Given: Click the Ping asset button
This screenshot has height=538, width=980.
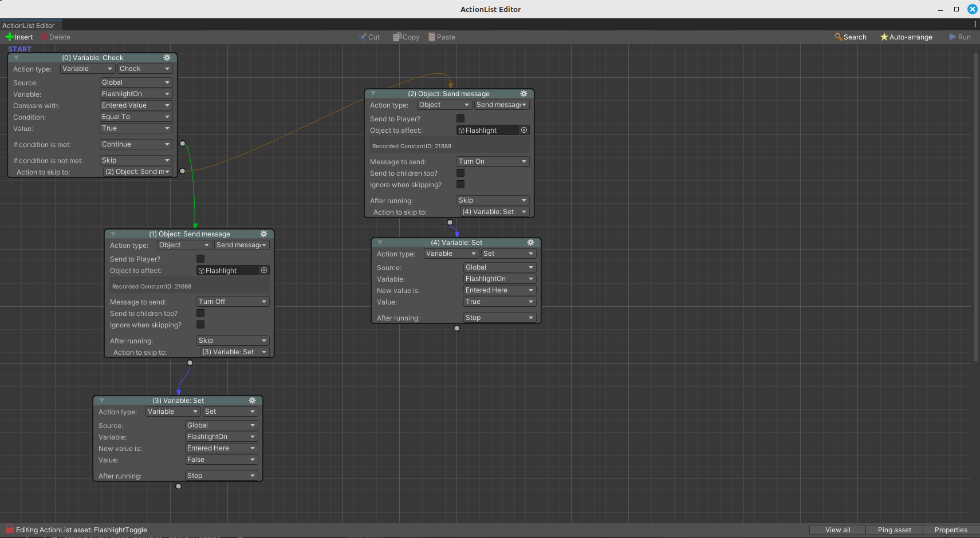Looking at the screenshot, I should pos(894,530).
